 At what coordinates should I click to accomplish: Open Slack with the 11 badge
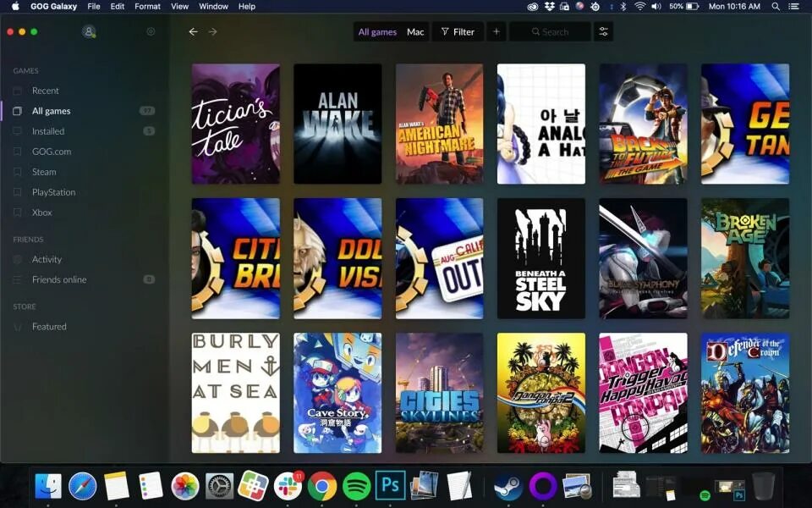click(x=288, y=486)
